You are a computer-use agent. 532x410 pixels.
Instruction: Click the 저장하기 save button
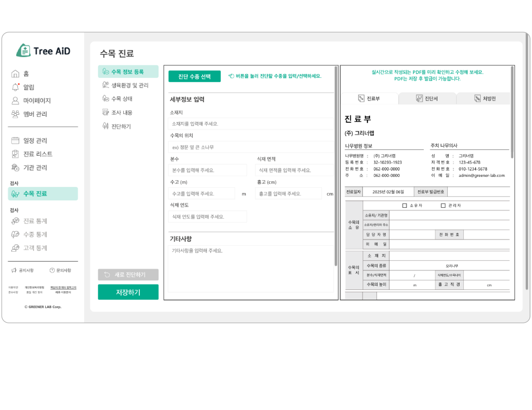pyautogui.click(x=128, y=292)
